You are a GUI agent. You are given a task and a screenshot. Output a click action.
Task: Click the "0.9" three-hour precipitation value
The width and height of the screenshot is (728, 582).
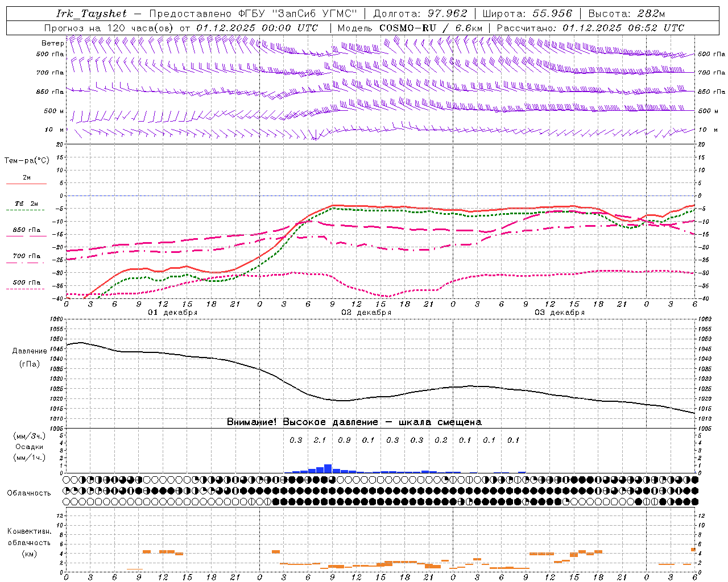344,440
